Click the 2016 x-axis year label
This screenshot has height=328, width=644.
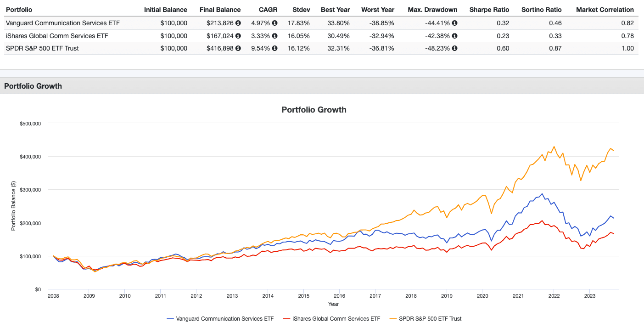point(339,296)
